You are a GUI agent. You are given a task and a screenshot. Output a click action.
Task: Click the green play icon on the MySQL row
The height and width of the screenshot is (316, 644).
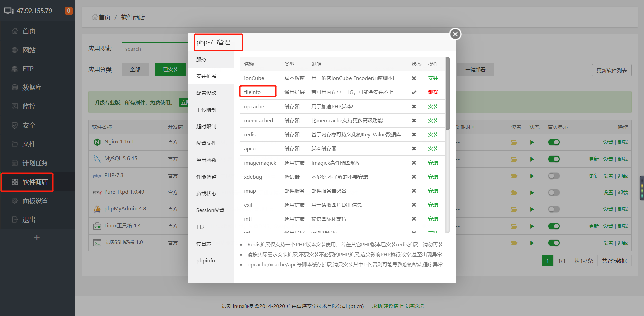tap(532, 159)
